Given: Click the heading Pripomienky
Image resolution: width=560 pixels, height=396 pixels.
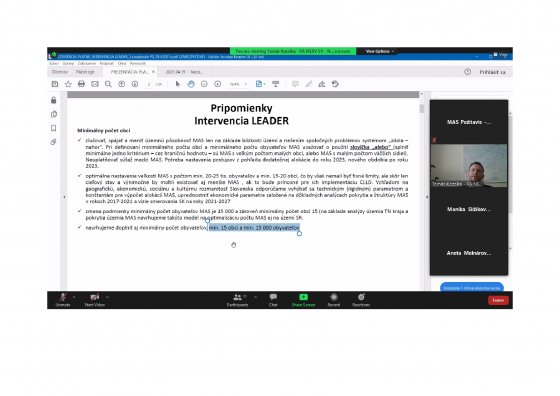Looking at the screenshot, I should [241, 108].
